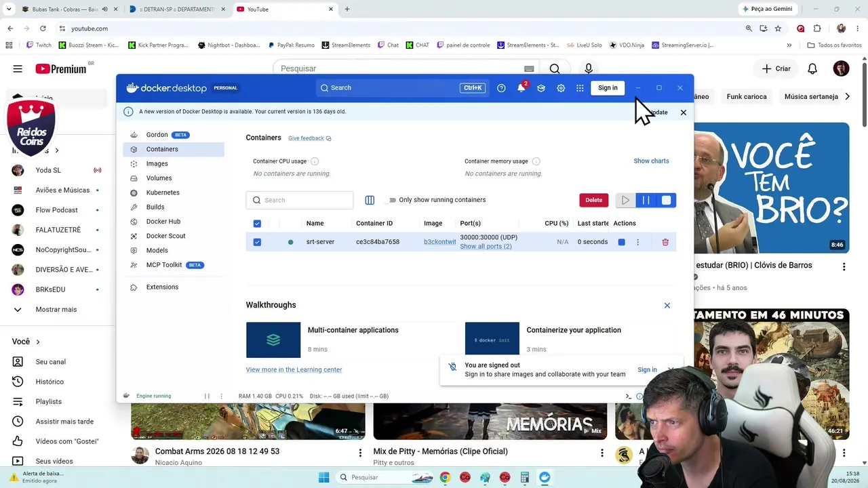Select Gordon in Docker sidebar

pyautogui.click(x=174, y=135)
